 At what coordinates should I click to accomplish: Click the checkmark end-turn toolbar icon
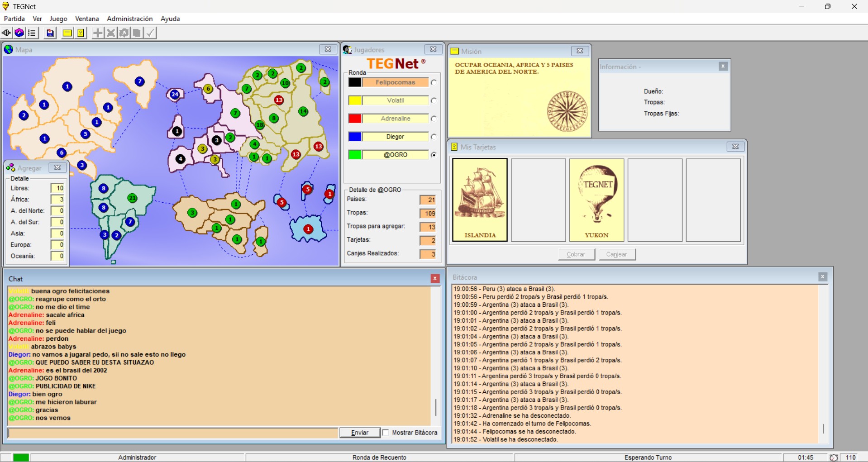[x=150, y=33]
